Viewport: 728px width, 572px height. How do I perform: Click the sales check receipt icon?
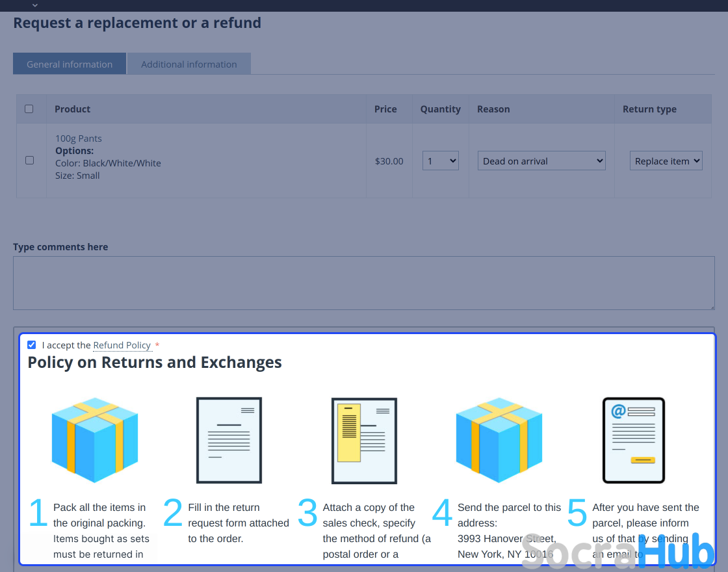tap(364, 440)
